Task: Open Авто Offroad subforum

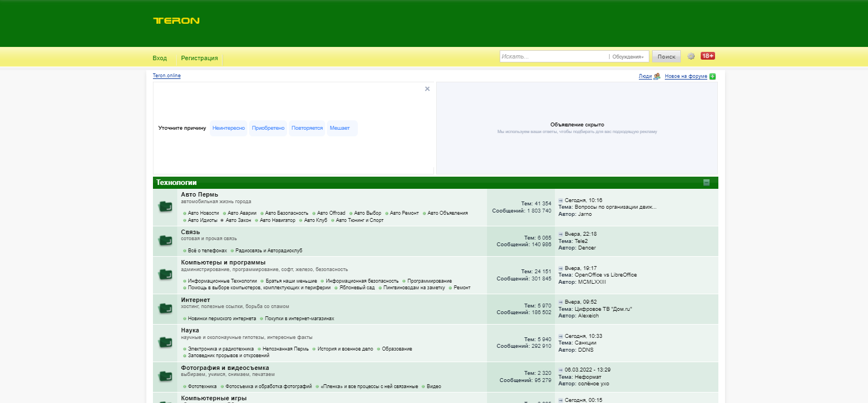Action: pyautogui.click(x=331, y=213)
